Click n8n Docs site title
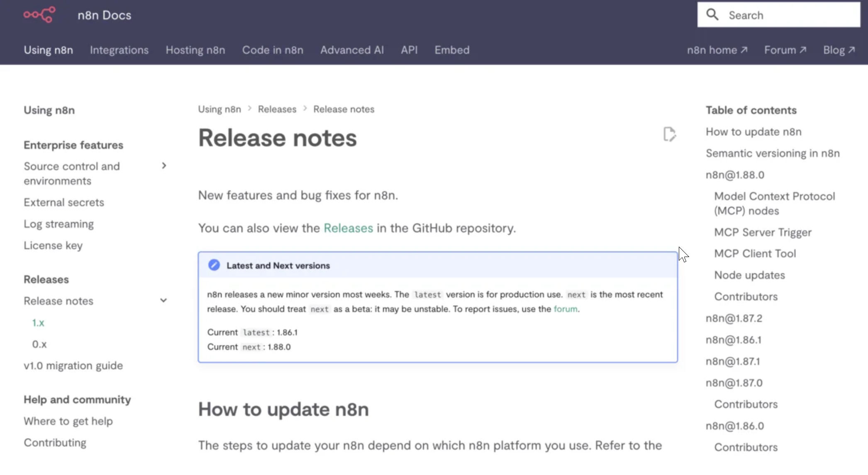The image size is (868, 475). click(x=105, y=15)
